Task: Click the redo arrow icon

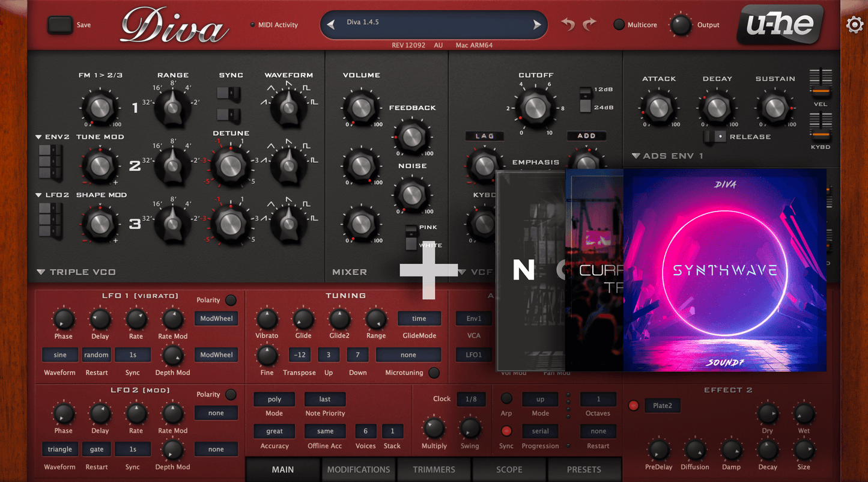Action: [x=589, y=24]
